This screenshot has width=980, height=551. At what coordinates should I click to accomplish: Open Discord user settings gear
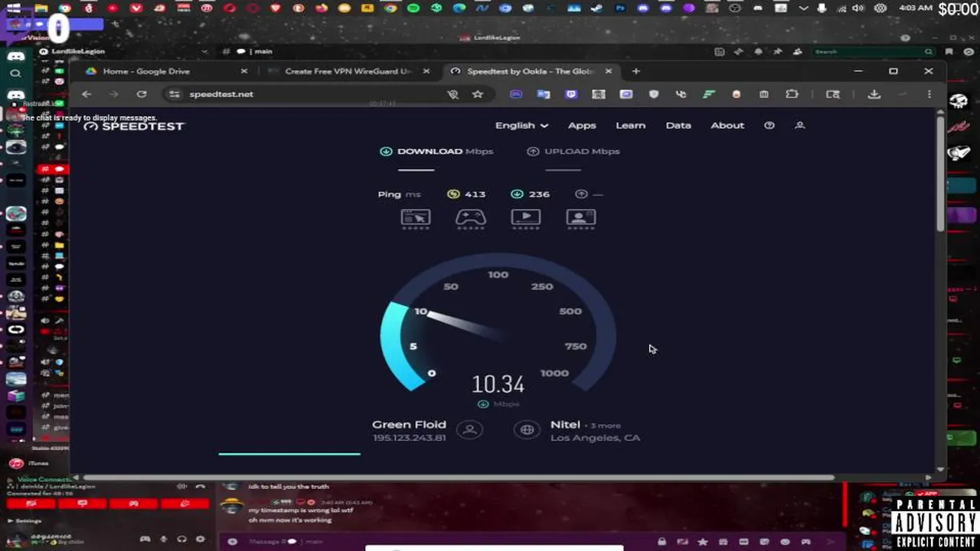point(201,539)
